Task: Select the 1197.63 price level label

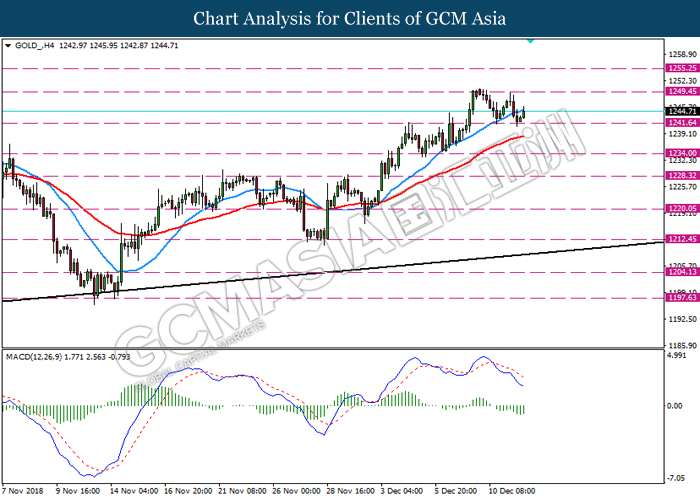Action: coord(683,297)
